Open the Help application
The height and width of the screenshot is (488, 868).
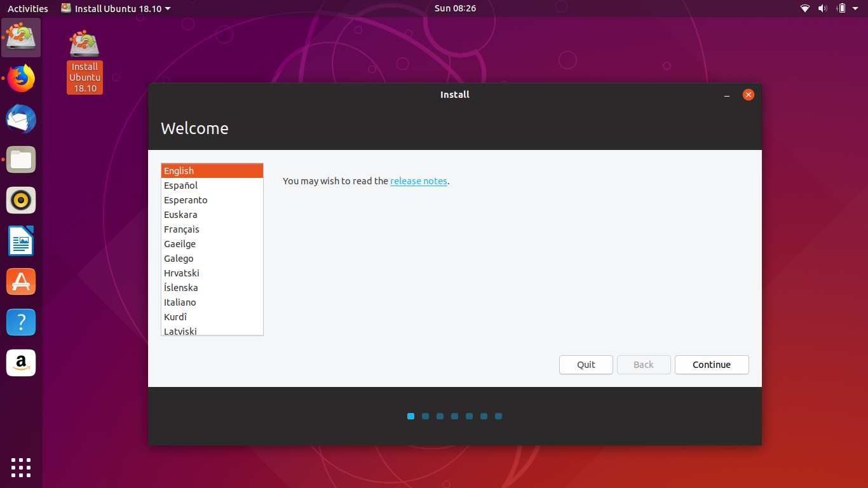click(21, 322)
